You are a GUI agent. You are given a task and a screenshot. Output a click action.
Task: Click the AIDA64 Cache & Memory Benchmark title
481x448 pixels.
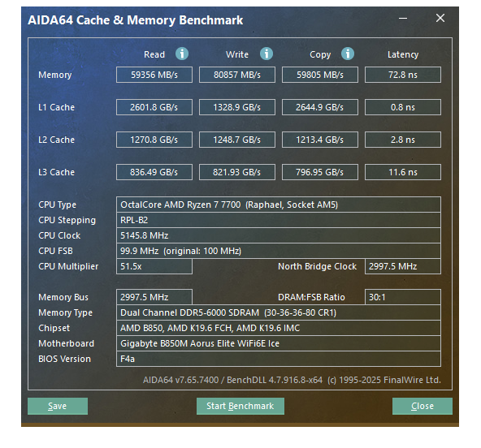[x=135, y=20]
